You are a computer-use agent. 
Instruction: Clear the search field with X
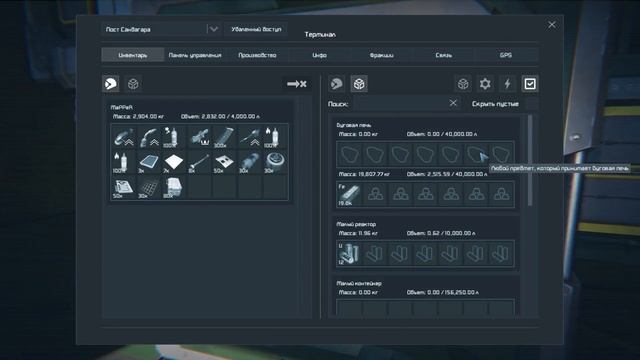tap(453, 103)
